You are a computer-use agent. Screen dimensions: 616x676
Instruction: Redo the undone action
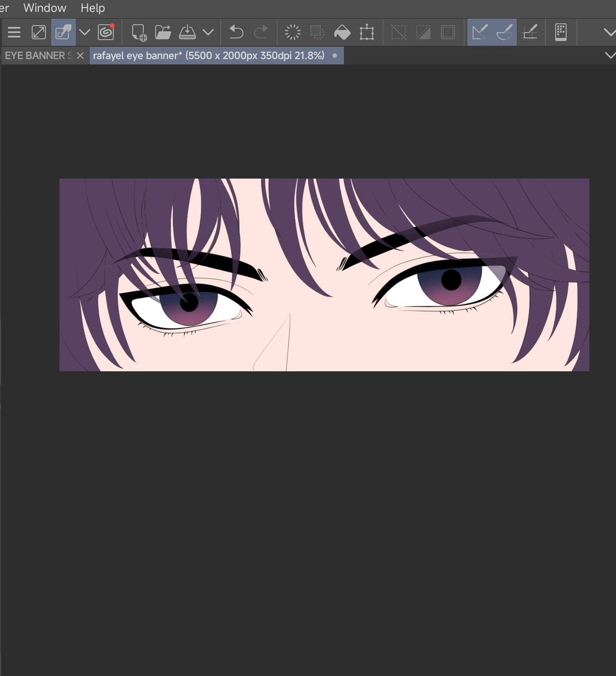click(261, 32)
